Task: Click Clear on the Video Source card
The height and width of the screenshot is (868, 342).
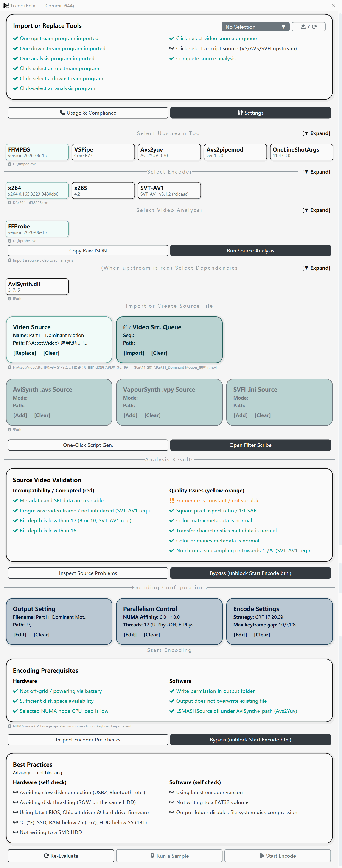Action: click(x=51, y=353)
